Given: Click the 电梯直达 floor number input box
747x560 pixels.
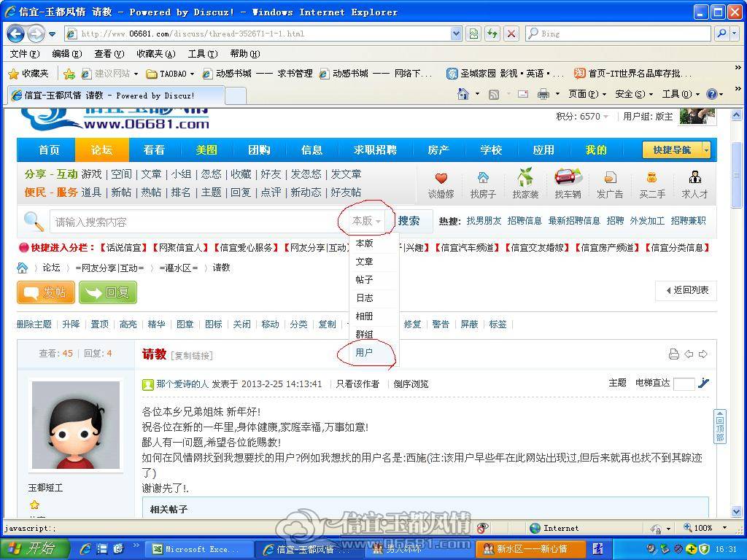Looking at the screenshot, I should tap(684, 384).
